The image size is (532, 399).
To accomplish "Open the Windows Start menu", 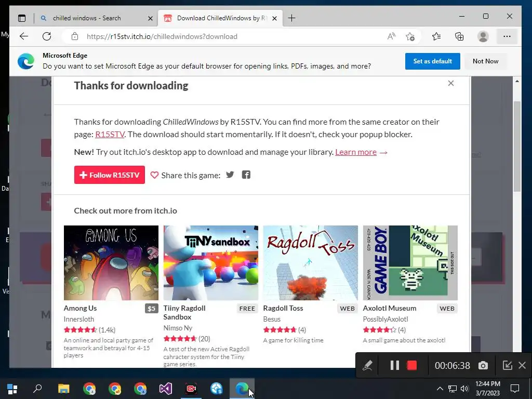I will (x=12, y=389).
